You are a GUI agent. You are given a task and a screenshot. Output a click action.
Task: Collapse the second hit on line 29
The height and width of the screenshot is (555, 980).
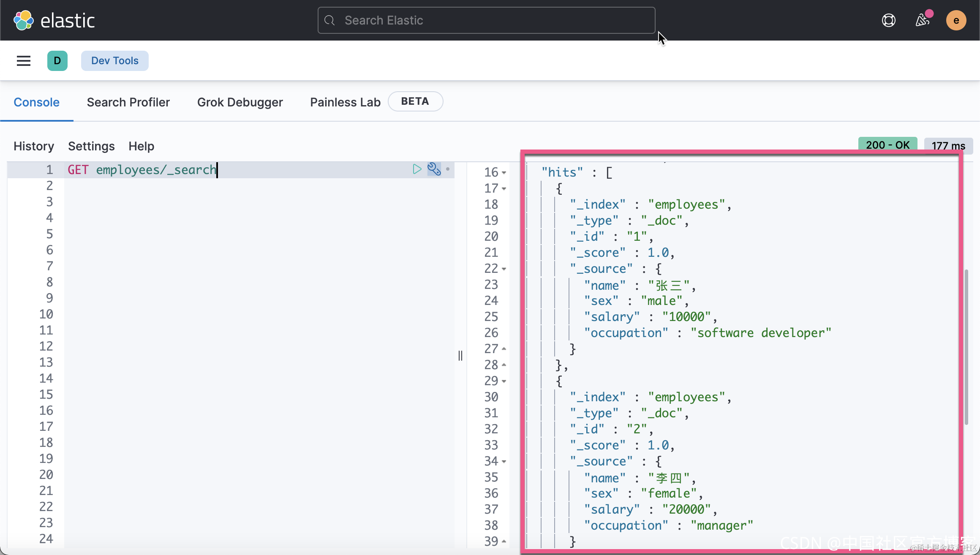click(504, 381)
